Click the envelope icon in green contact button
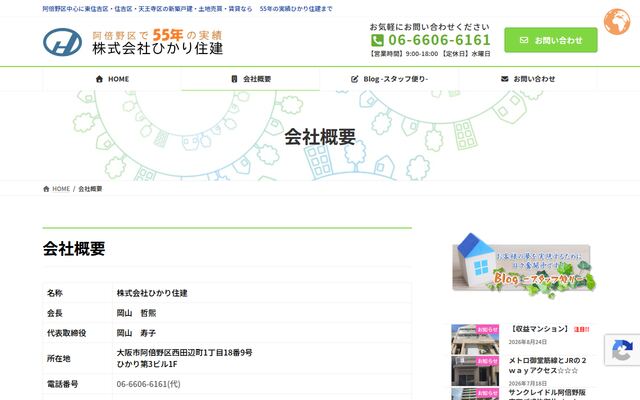Screen dimensions: 640x400 pos(524,40)
